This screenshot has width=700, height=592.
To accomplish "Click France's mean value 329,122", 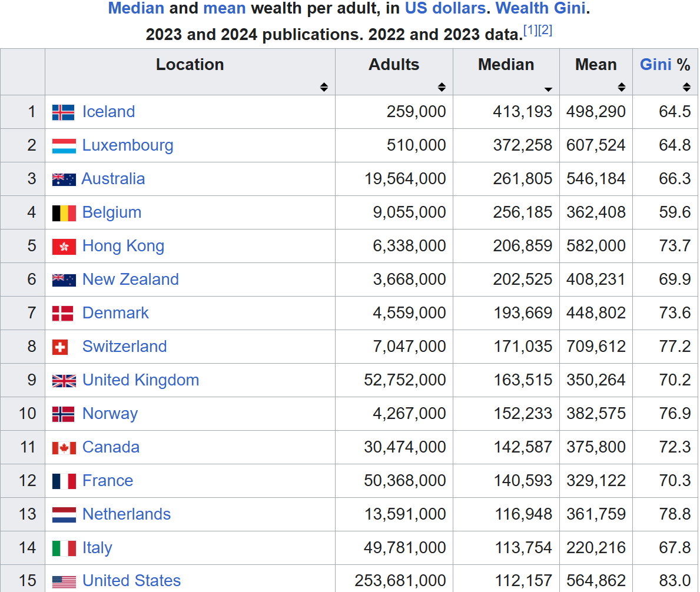I will tap(596, 481).
